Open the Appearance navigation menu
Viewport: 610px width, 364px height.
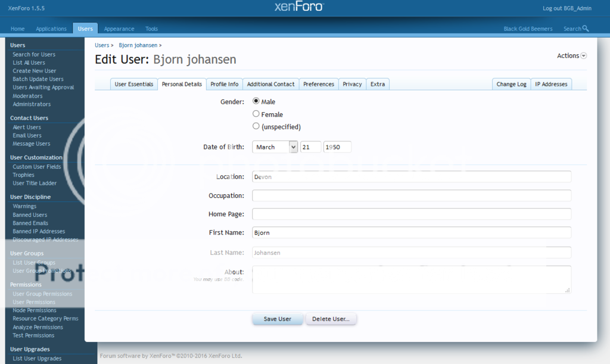(119, 29)
